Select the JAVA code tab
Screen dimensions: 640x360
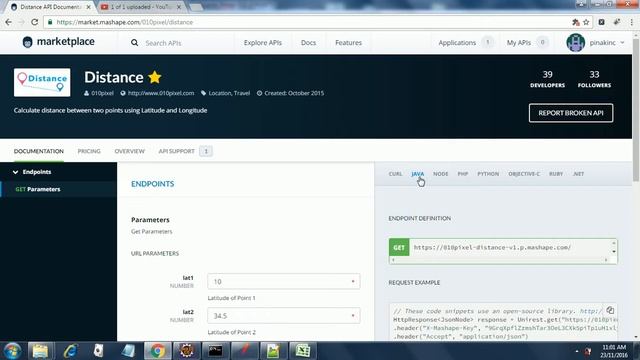click(x=418, y=174)
